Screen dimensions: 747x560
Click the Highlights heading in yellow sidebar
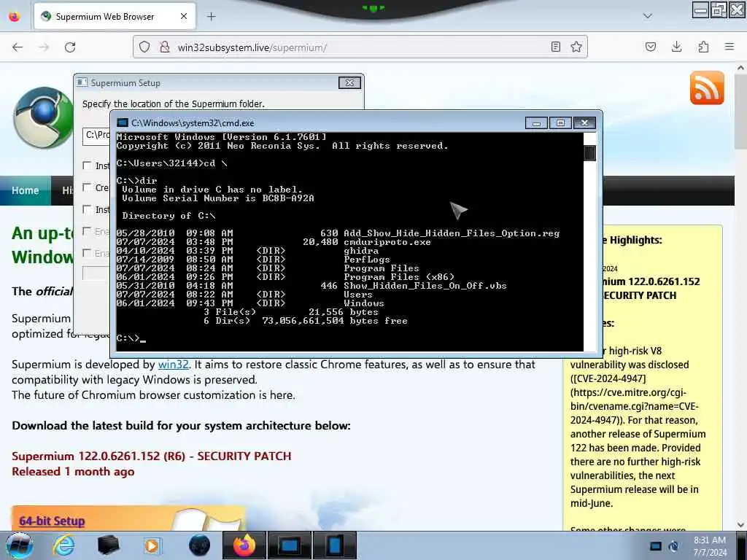(x=635, y=240)
